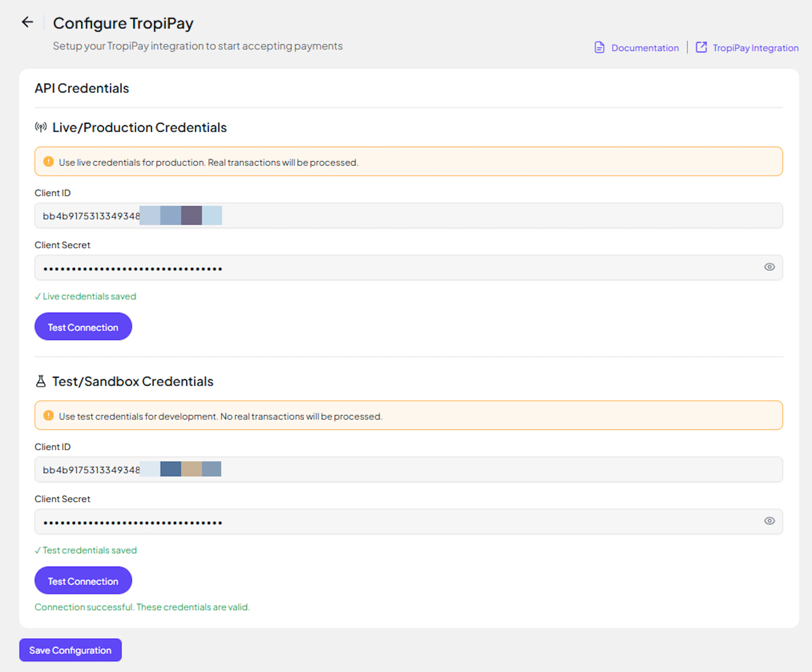Test Connection for sandbox credentials
This screenshot has height=672, width=812.
(83, 581)
